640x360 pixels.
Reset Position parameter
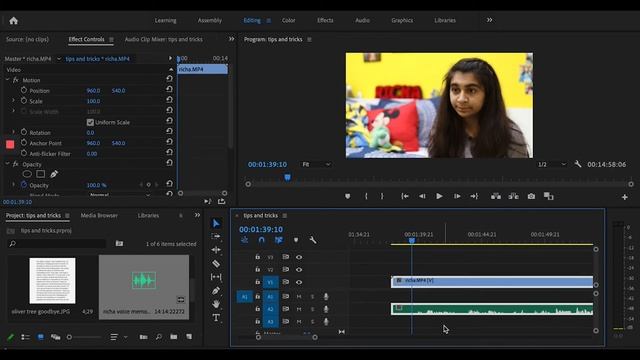pyautogui.click(x=169, y=90)
